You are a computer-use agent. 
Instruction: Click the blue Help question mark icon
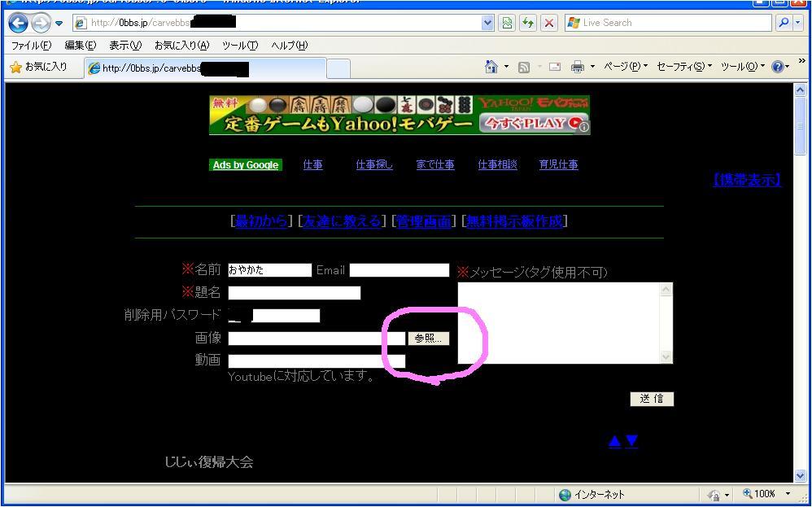778,67
